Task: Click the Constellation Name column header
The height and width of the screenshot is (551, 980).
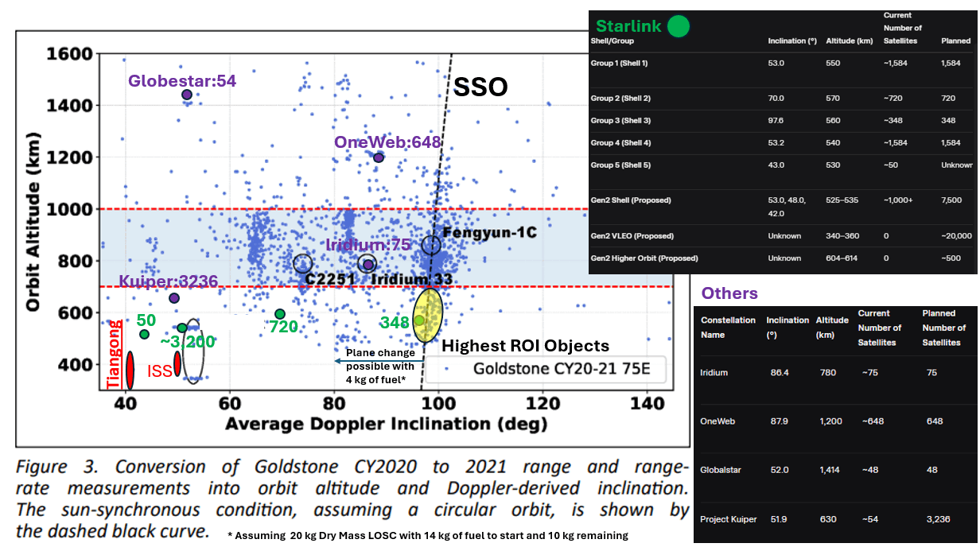Action: [x=728, y=327]
